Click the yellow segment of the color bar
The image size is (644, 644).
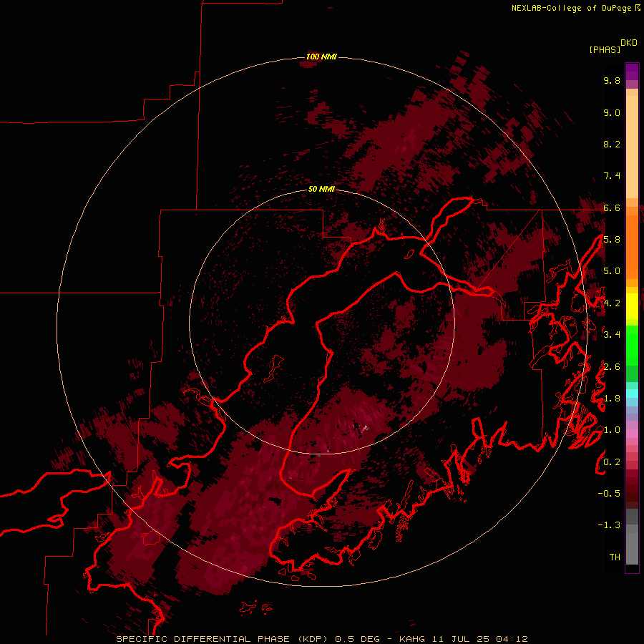coord(632,306)
